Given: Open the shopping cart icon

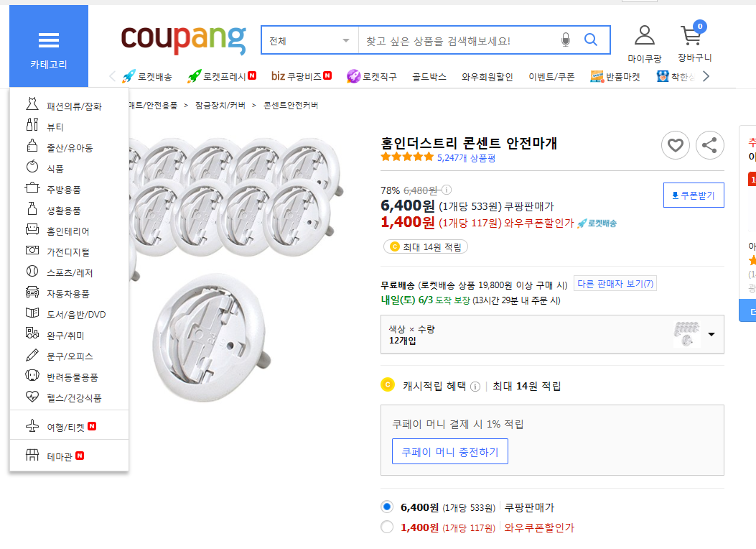Looking at the screenshot, I should (692, 36).
